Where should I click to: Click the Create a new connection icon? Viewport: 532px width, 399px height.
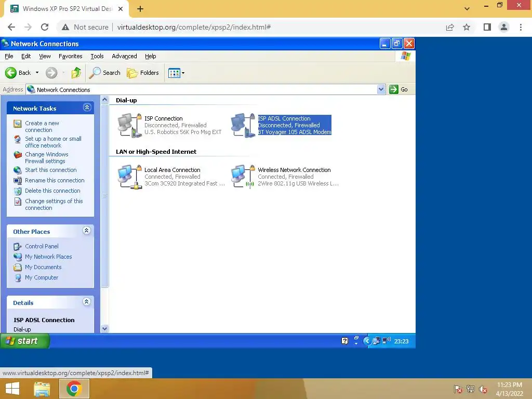point(17,124)
